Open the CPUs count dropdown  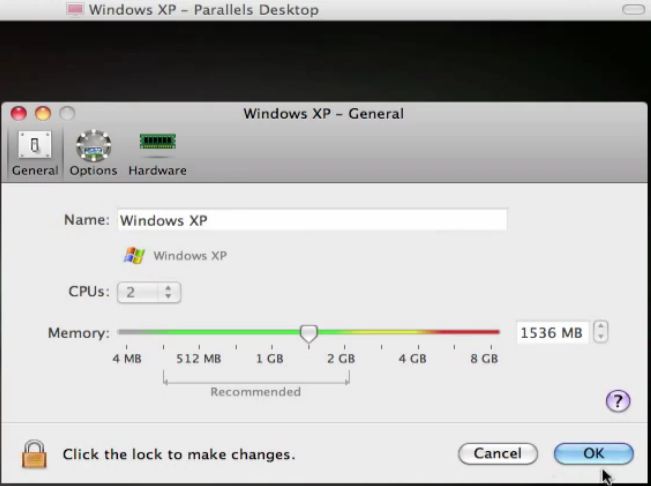pos(149,292)
